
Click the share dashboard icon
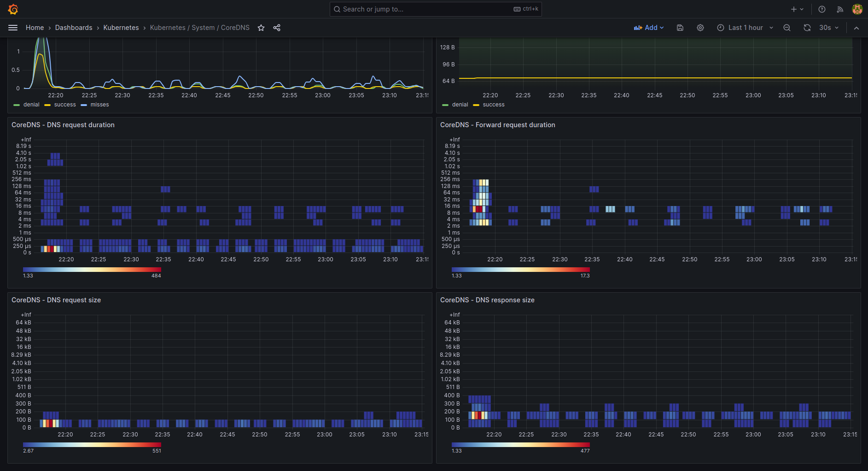[x=277, y=28]
